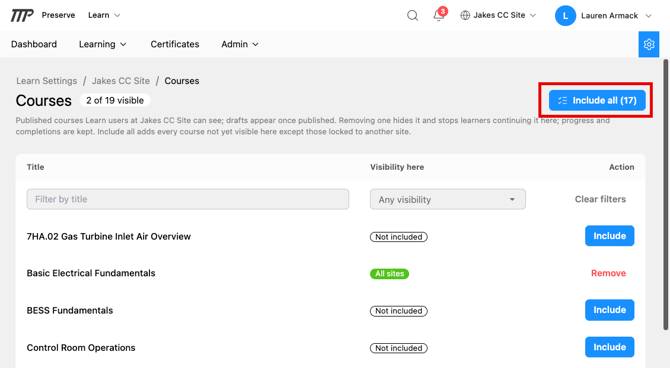Open the search magnifier icon

click(412, 15)
